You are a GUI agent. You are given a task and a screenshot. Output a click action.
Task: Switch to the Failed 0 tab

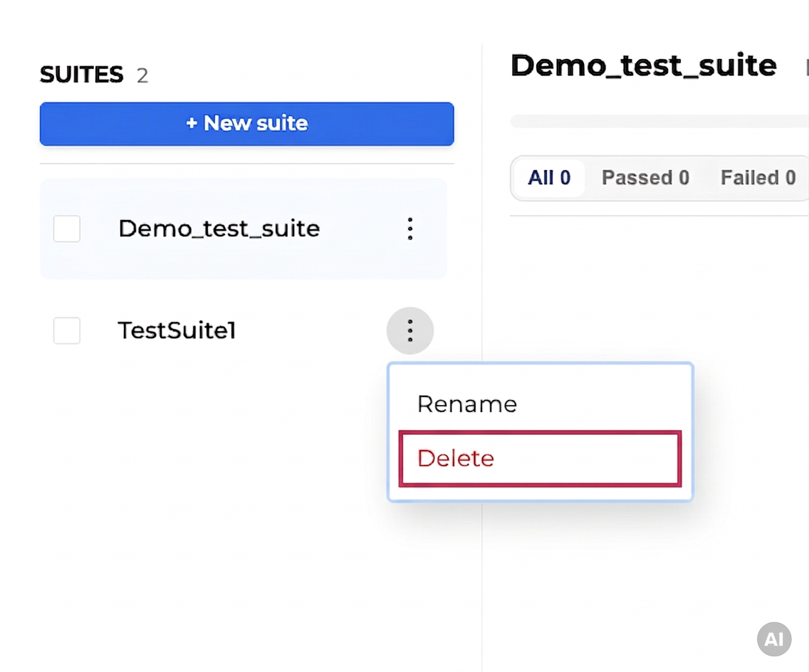click(x=758, y=178)
